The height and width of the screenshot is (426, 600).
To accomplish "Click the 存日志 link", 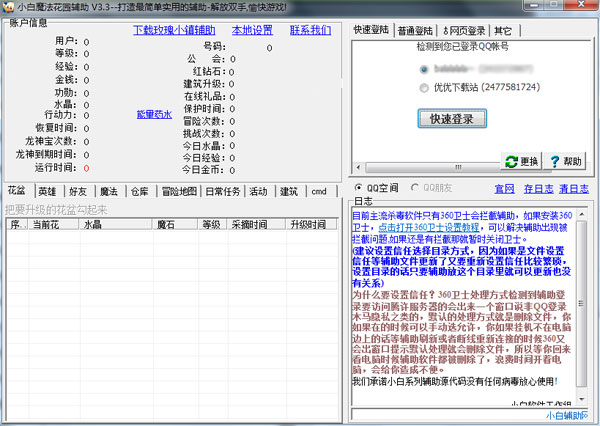I will point(539,189).
